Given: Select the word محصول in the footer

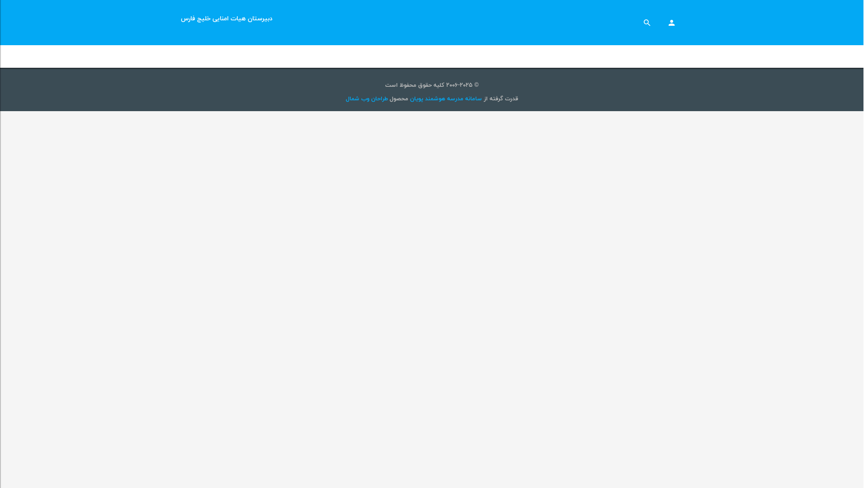Looking at the screenshot, I should 399,99.
